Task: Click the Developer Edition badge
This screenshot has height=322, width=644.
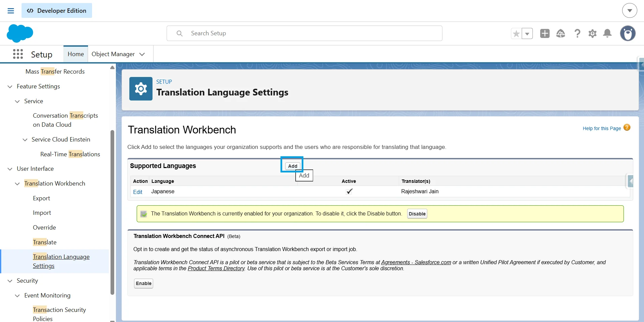Action: click(x=57, y=10)
